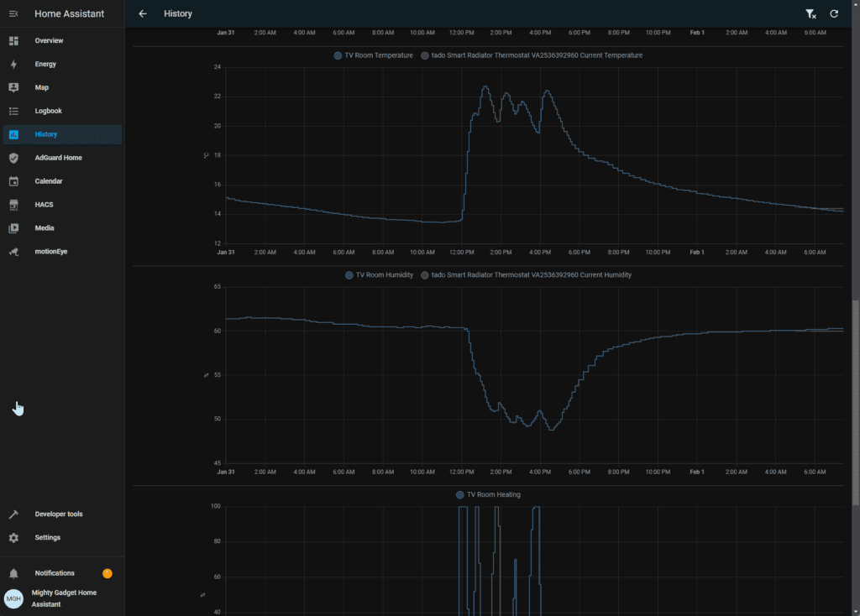Screen dimensions: 860x616
Task: Open the motionEye camera icon
Action: click(13, 252)
